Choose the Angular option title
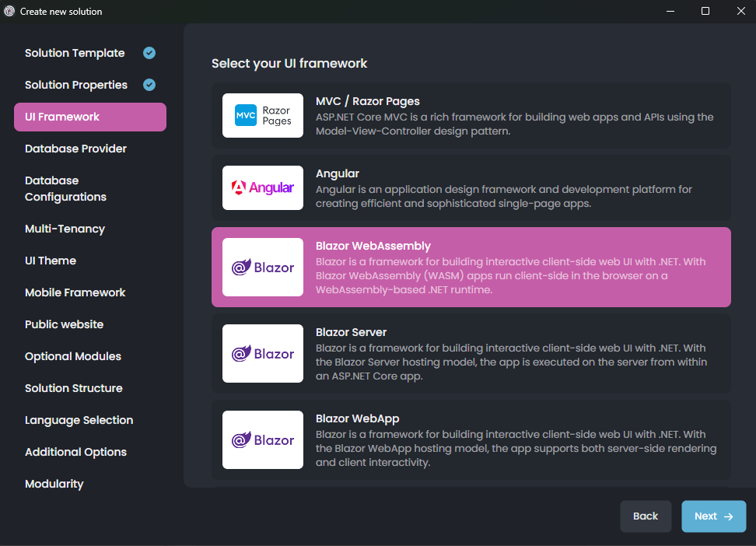This screenshot has width=756, height=546. tap(338, 173)
